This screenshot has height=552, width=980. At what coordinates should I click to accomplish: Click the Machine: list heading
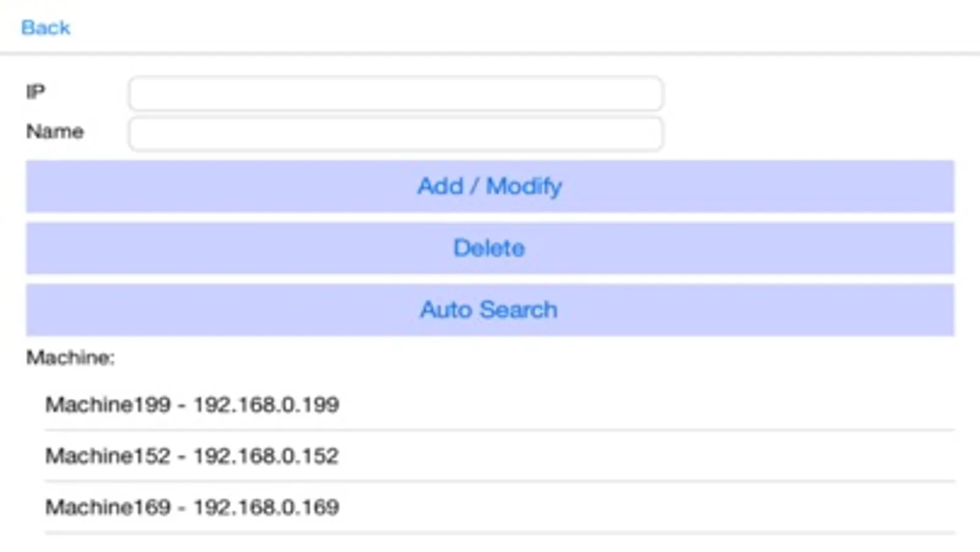pyautogui.click(x=70, y=358)
